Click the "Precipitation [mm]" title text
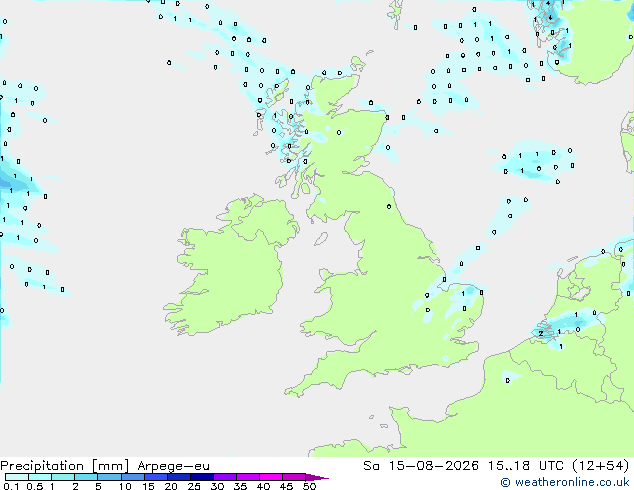 [x=65, y=466]
